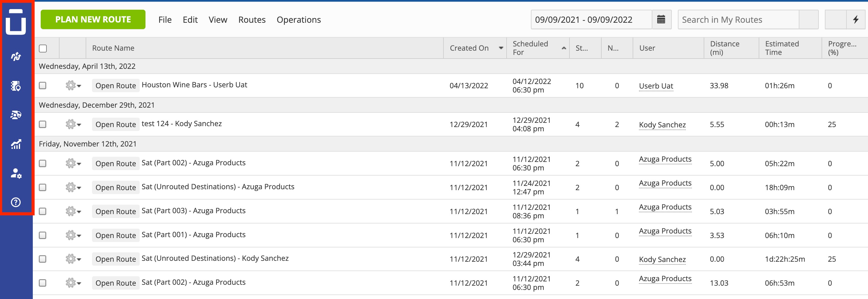The width and height of the screenshot is (868, 299).
Task: Click the 33.98 distance value
Action: point(719,86)
